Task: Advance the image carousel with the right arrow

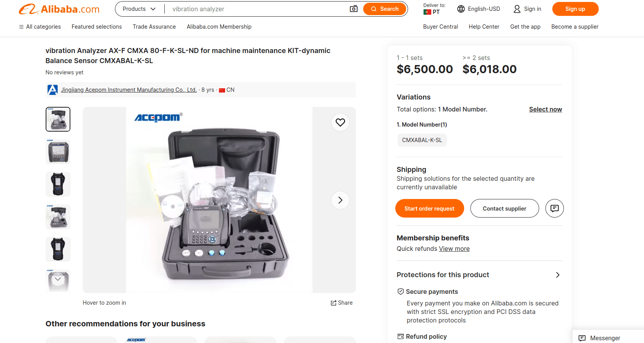Action: (340, 200)
